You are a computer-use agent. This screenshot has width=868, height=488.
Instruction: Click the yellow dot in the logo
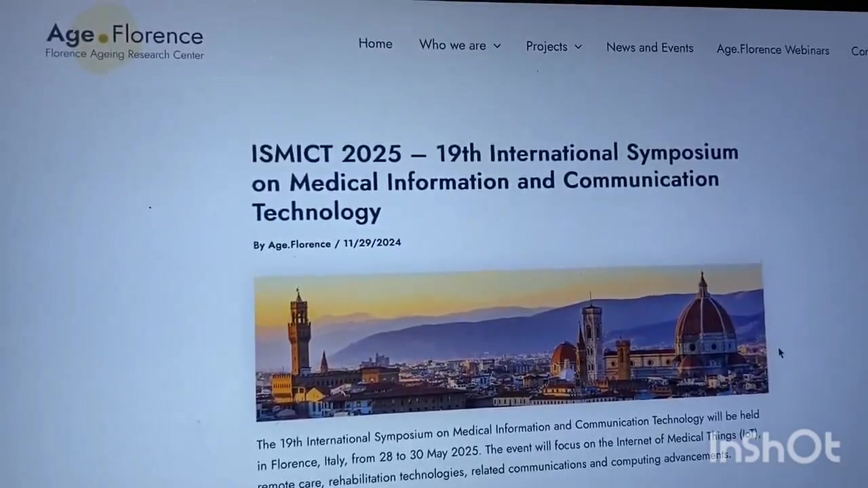click(104, 38)
